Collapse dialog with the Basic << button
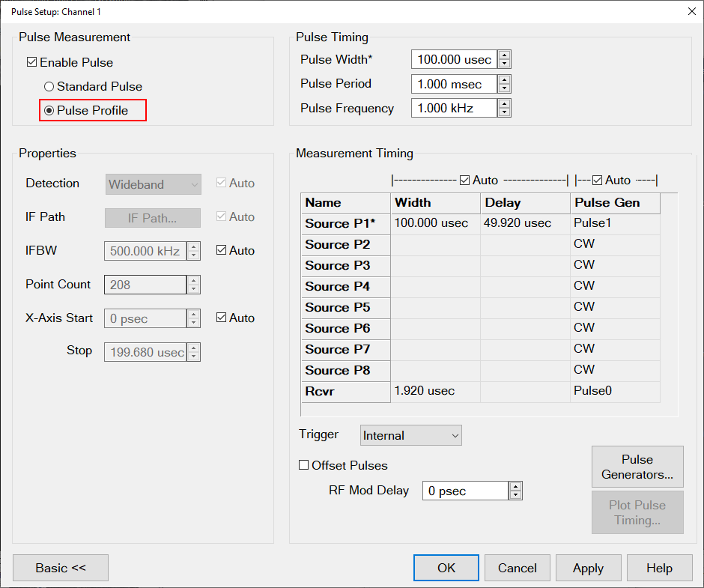The height and width of the screenshot is (588, 704). [61, 568]
